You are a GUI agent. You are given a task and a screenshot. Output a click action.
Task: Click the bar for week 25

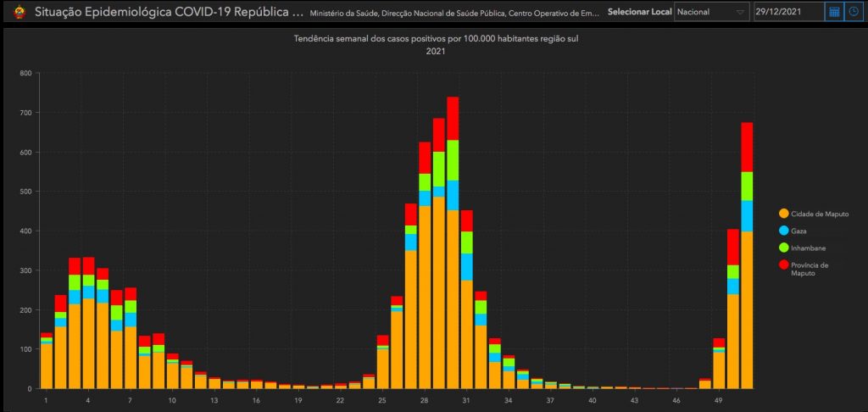point(382,366)
